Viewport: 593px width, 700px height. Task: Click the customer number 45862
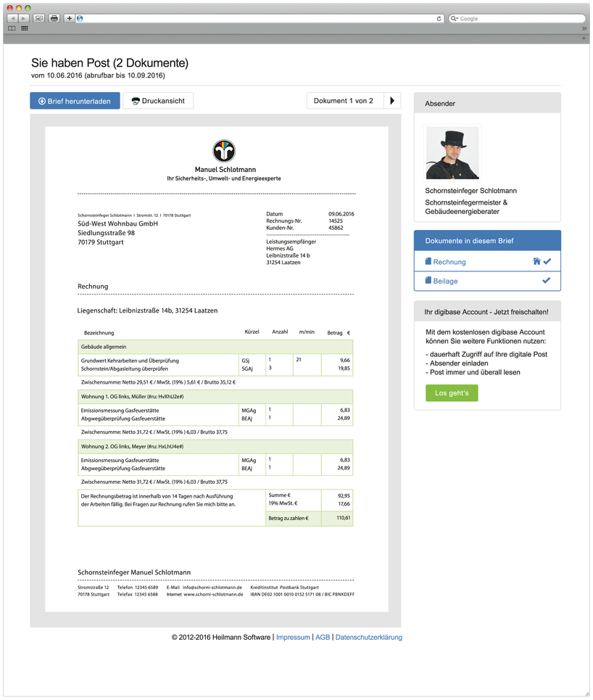336,228
